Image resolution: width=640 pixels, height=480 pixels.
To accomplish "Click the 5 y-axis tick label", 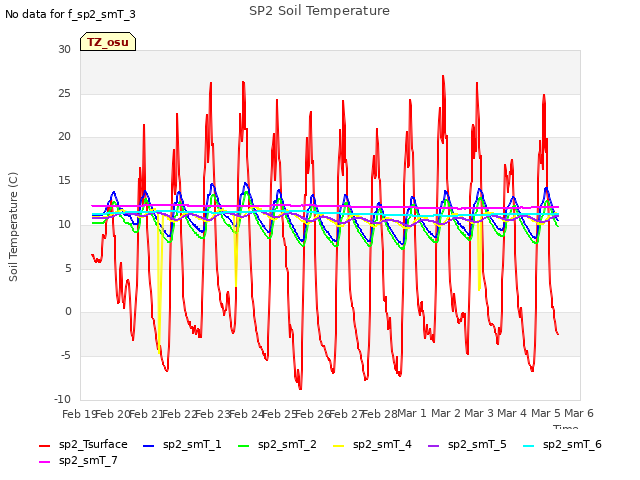I will click(x=68, y=268).
